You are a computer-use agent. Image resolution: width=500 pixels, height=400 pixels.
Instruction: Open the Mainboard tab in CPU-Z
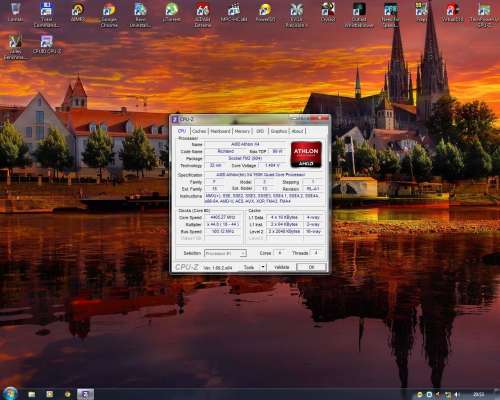coord(220,131)
